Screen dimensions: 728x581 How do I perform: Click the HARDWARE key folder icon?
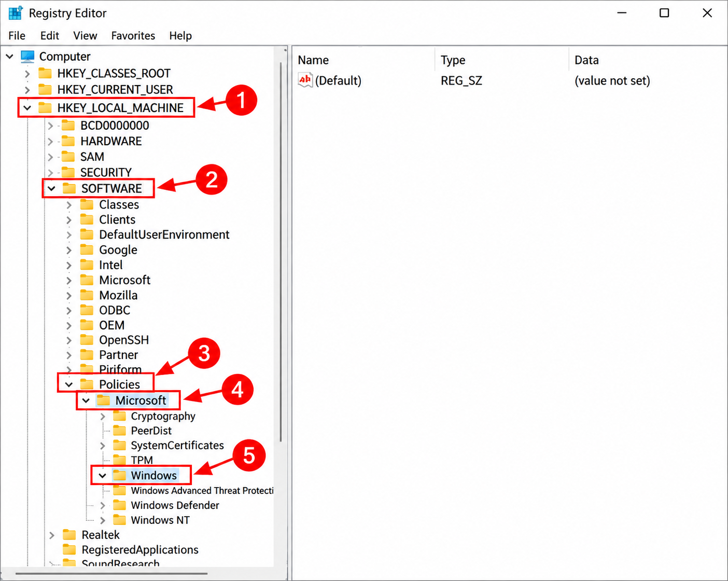68,141
